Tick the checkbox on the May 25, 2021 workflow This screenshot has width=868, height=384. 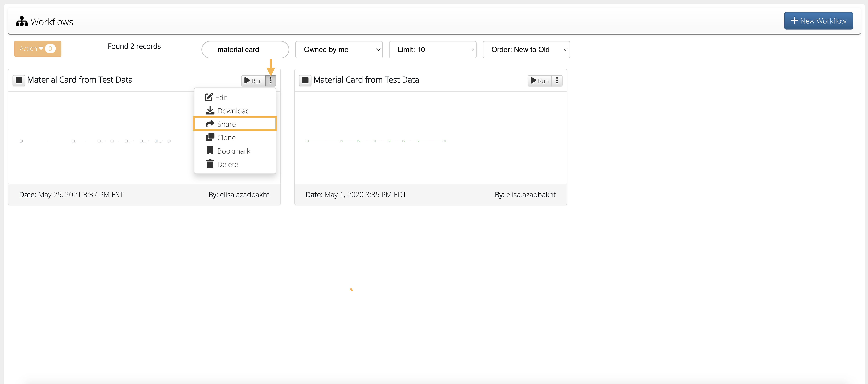pos(19,80)
